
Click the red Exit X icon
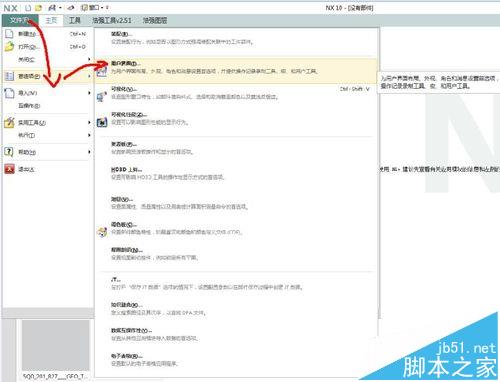click(9, 169)
